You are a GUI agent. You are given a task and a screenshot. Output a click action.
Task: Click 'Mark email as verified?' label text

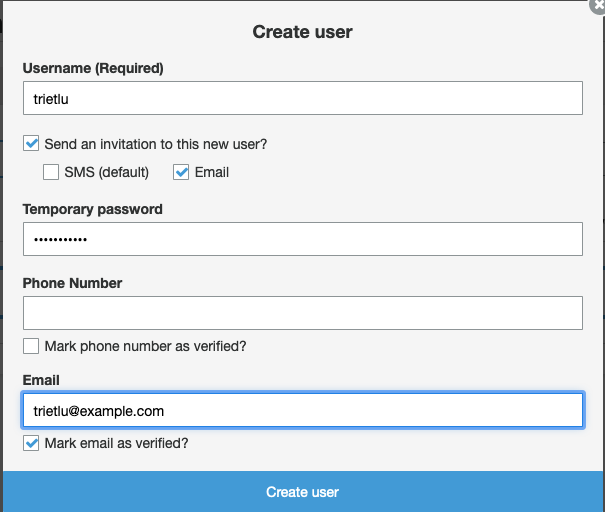[117, 443]
